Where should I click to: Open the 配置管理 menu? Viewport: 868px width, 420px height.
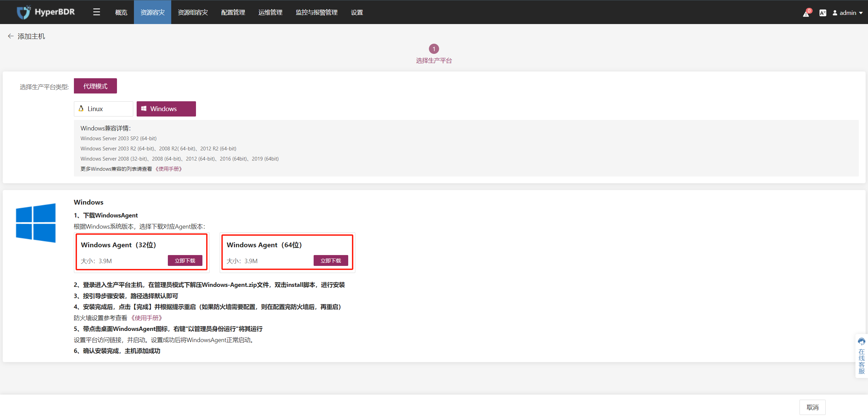[233, 13]
